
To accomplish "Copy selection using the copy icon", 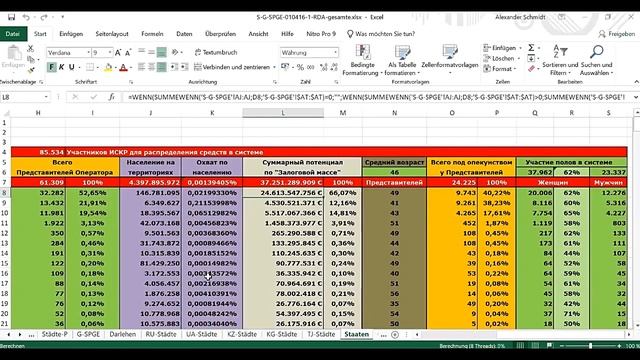I will pyautogui.click(x=31, y=60).
